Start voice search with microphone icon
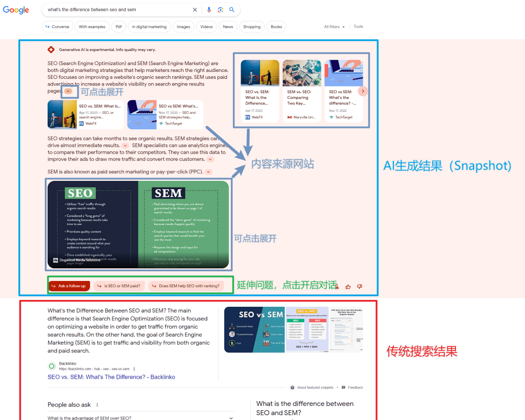This screenshot has height=420, width=525. pyautogui.click(x=209, y=10)
